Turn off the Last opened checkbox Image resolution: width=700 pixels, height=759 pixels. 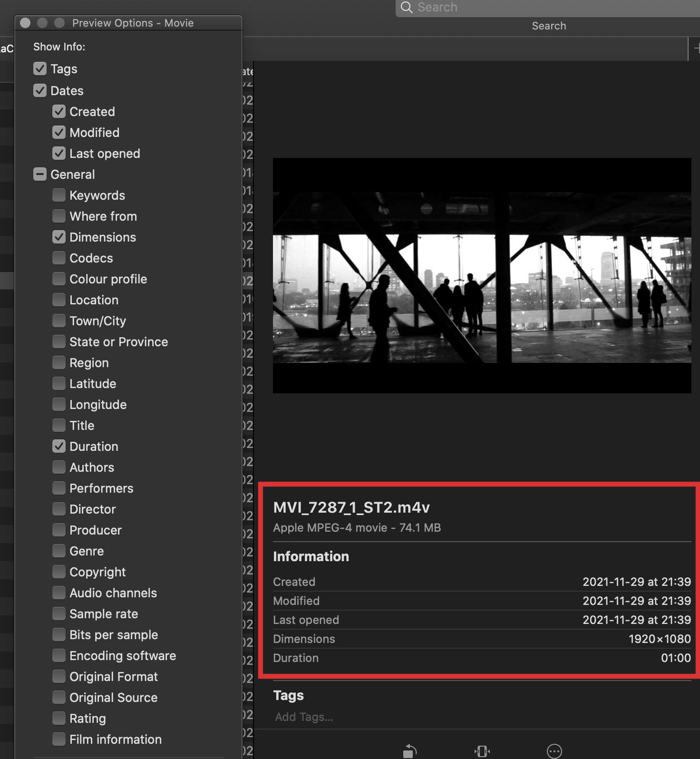tap(59, 153)
